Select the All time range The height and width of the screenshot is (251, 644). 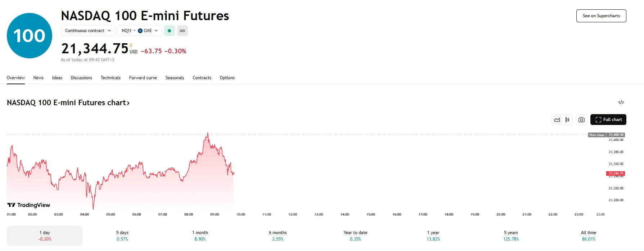tap(589, 236)
